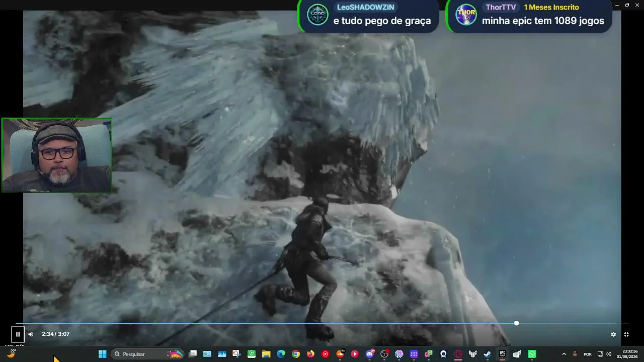The width and height of the screenshot is (644, 362).
Task: Open network settings from the tray
Action: (x=600, y=354)
